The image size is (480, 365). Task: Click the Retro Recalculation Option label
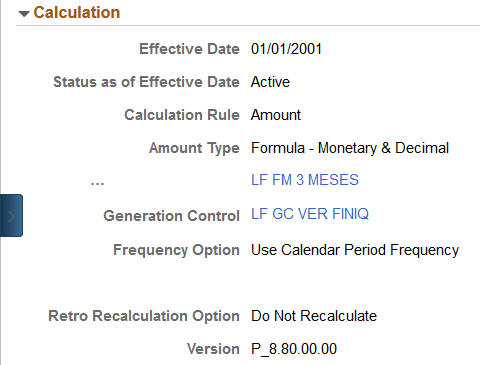click(144, 316)
